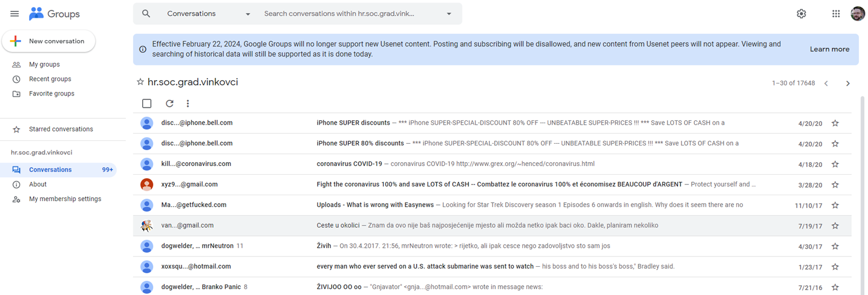Open the Google account profile picture
Image resolution: width=868 pixels, height=295 pixels.
pos(858,14)
